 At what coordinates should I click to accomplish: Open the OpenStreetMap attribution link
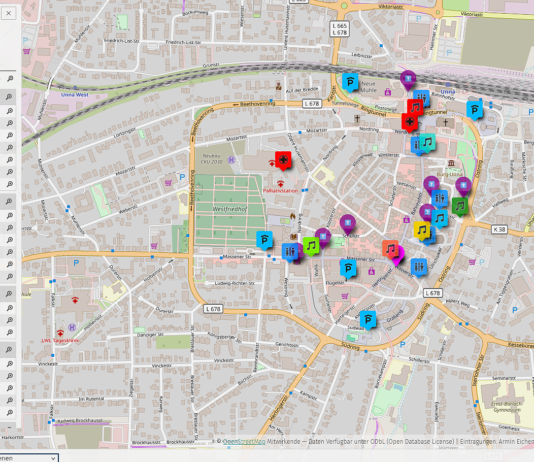coord(244,442)
